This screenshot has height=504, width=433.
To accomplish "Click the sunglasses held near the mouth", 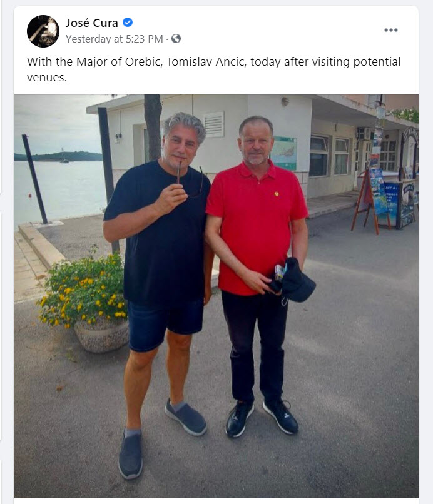I will (x=189, y=180).
